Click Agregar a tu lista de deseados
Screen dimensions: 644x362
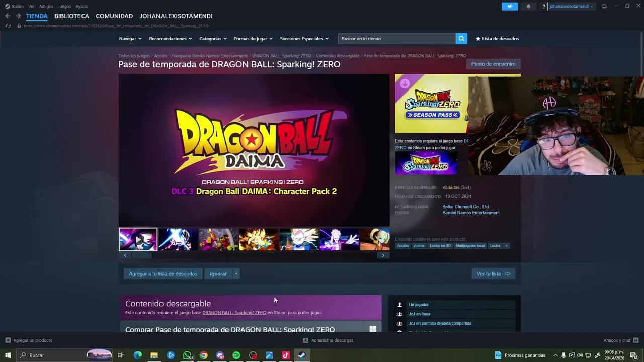click(x=163, y=274)
